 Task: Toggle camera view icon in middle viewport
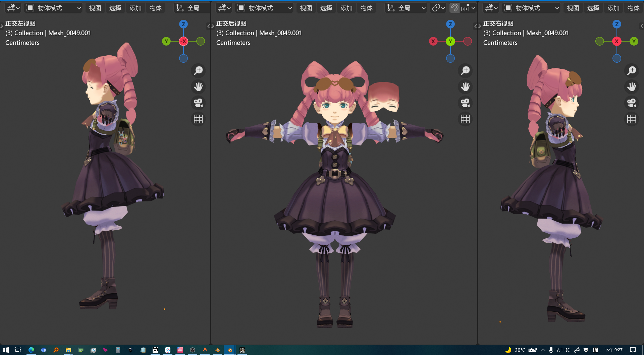tap(465, 103)
